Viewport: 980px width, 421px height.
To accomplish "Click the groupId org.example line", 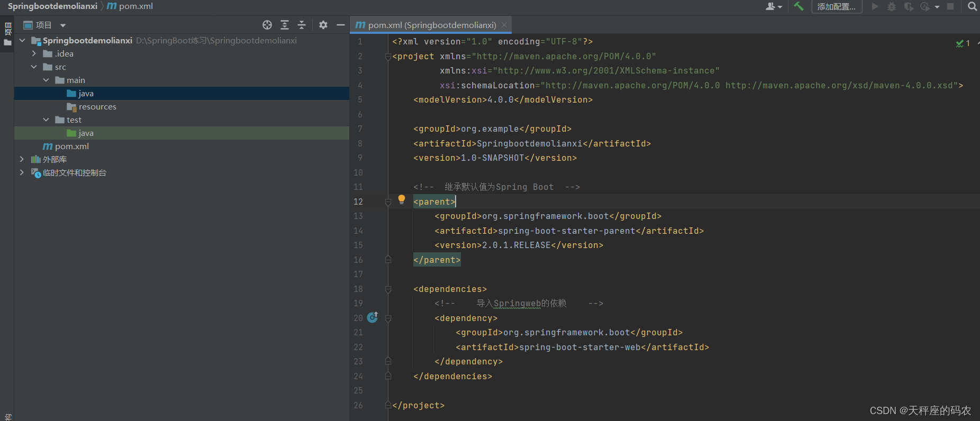I will coord(492,129).
